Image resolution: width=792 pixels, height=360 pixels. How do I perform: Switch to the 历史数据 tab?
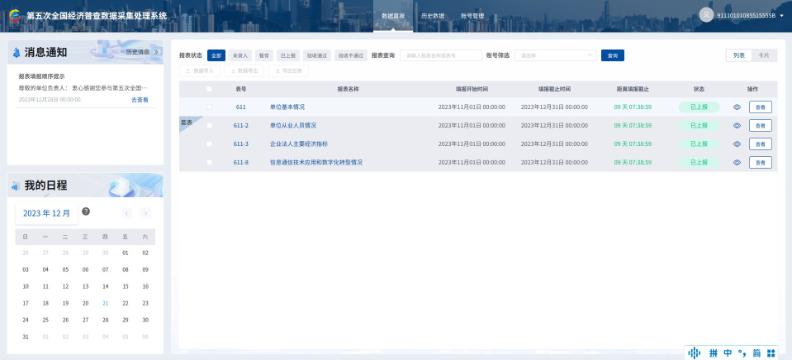[432, 16]
